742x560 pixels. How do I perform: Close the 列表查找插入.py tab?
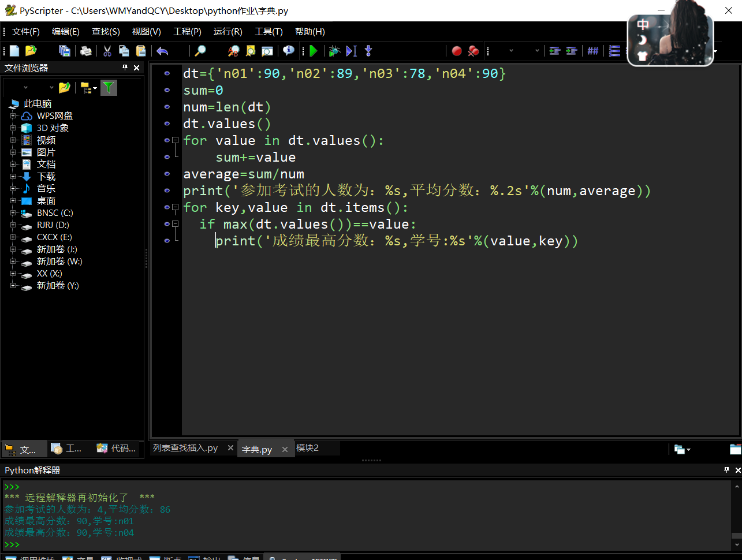[230, 448]
